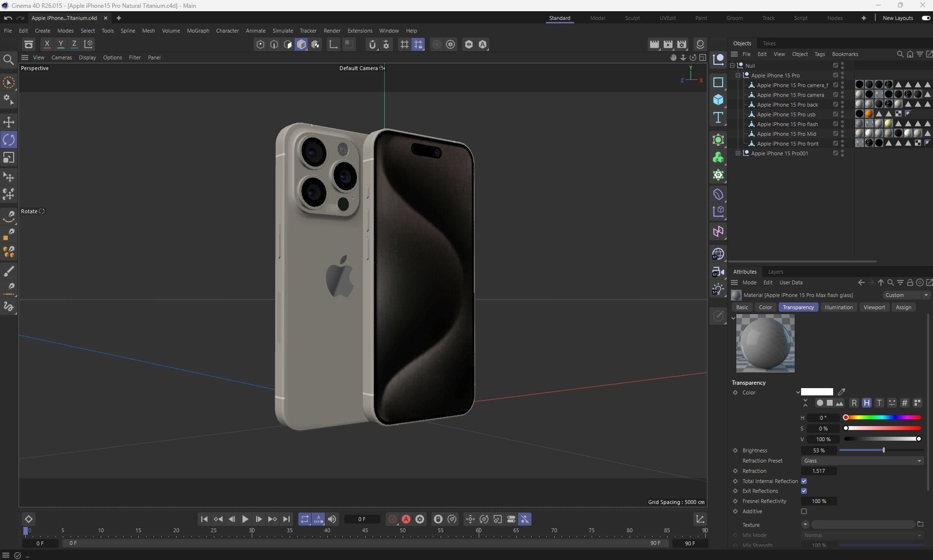
Task: Click the Camera object icon
Action: pyautogui.click(x=718, y=271)
